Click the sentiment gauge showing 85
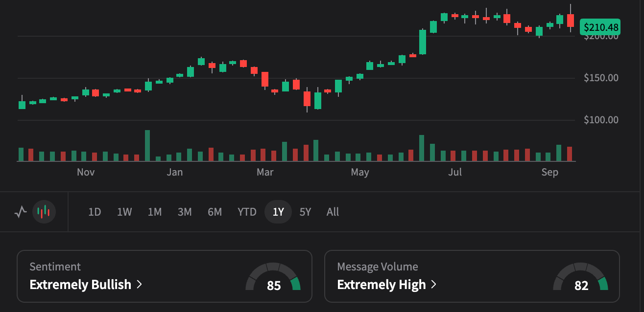 point(273,277)
